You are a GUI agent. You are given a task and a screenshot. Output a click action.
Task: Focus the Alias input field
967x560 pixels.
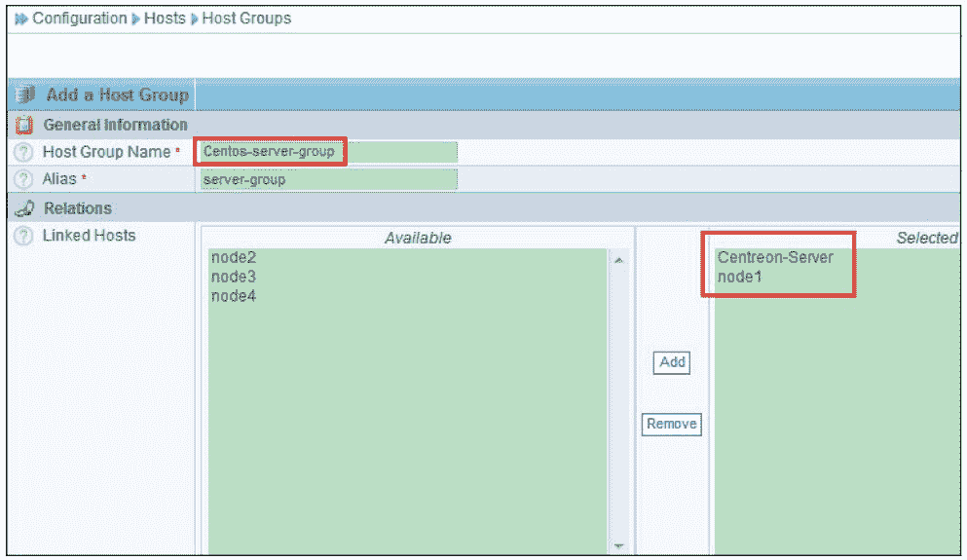tap(327, 180)
